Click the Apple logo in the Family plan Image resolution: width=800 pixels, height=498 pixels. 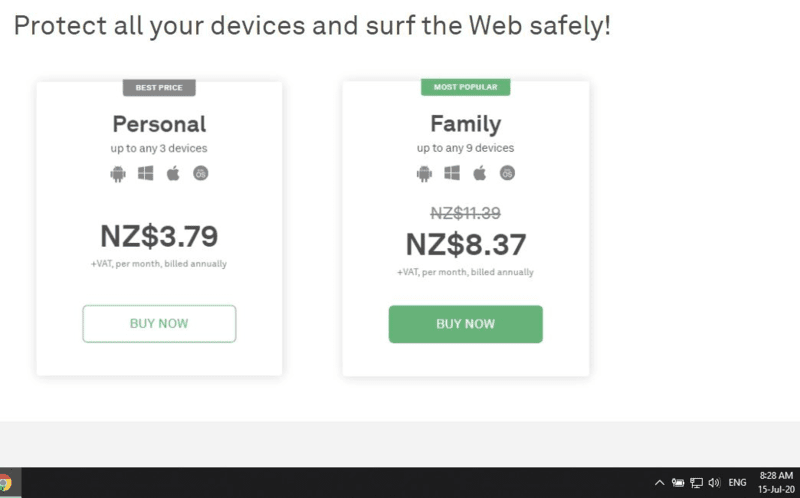pyautogui.click(x=479, y=172)
